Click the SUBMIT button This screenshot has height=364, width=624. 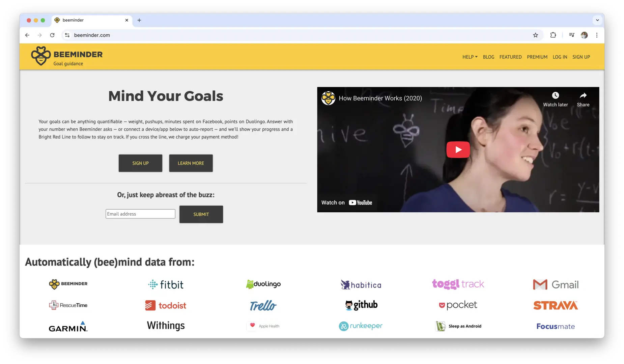pos(201,214)
